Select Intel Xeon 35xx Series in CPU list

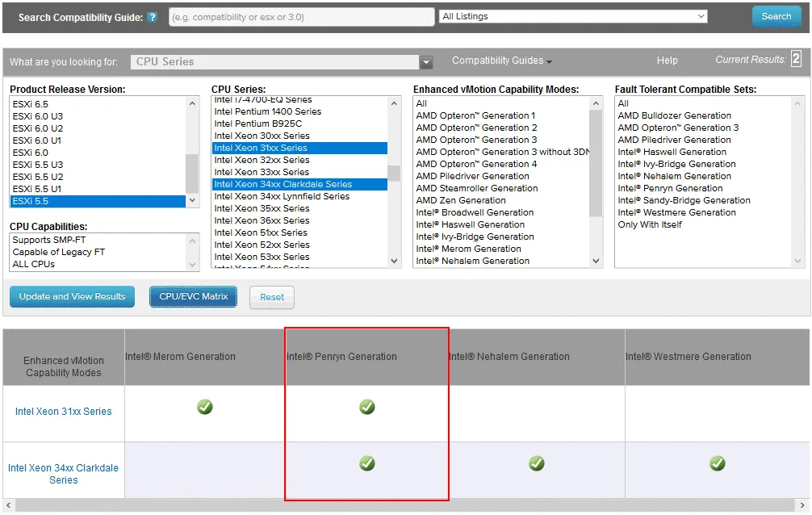tap(262, 208)
